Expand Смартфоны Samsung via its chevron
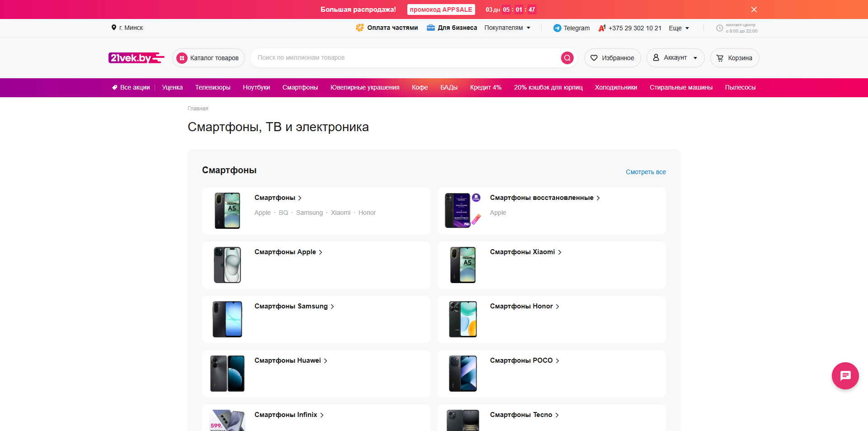868x431 pixels. point(332,307)
